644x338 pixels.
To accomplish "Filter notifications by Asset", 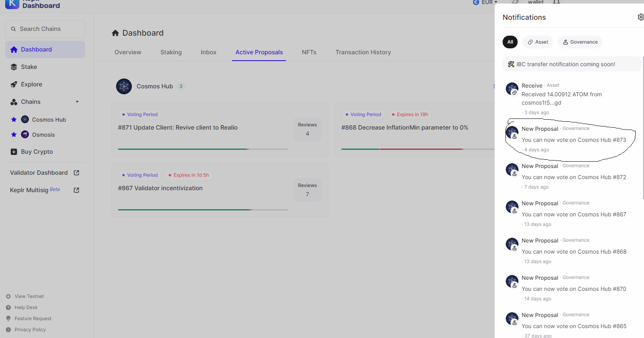I will [x=538, y=42].
